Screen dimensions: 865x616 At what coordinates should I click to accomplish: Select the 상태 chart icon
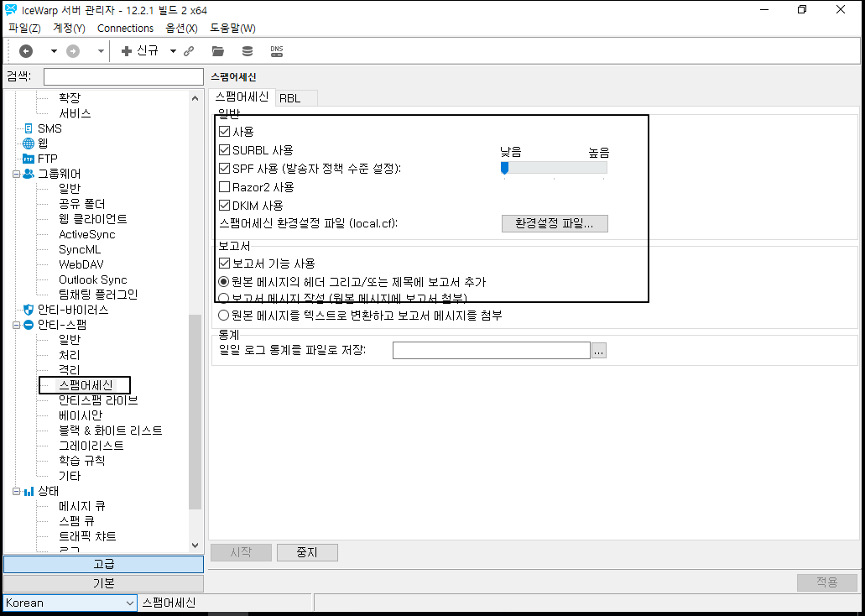coord(29,491)
